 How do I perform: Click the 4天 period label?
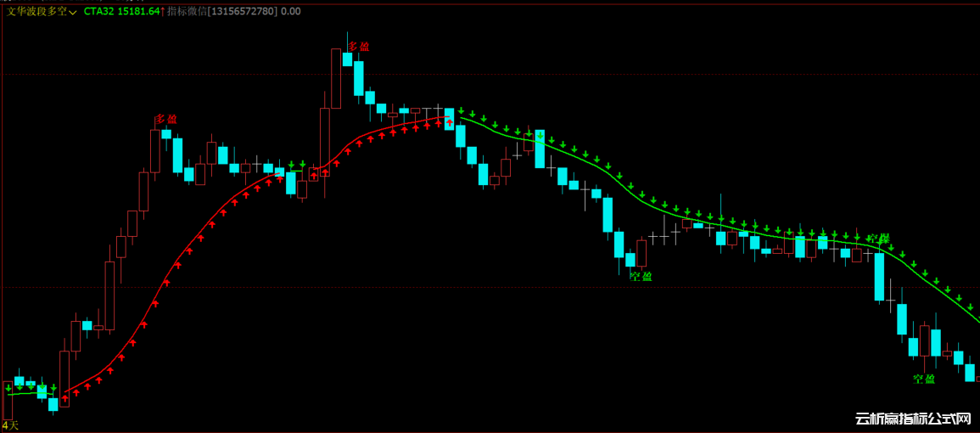tap(10, 425)
